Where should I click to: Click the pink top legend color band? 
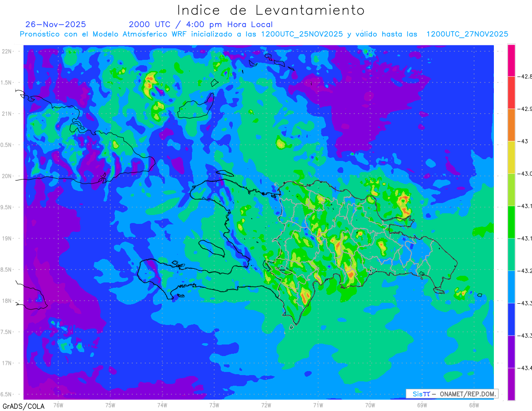511,60
